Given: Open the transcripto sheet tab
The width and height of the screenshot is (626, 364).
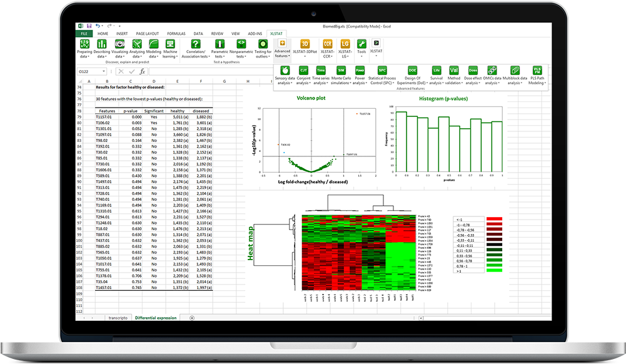Looking at the screenshot, I should coord(118,318).
